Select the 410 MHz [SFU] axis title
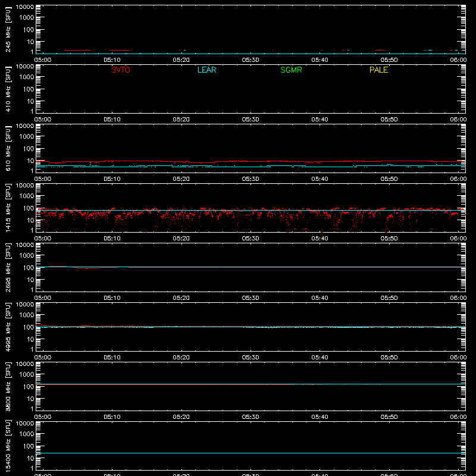Viewport: 476px width, 476px height. (x=8, y=89)
